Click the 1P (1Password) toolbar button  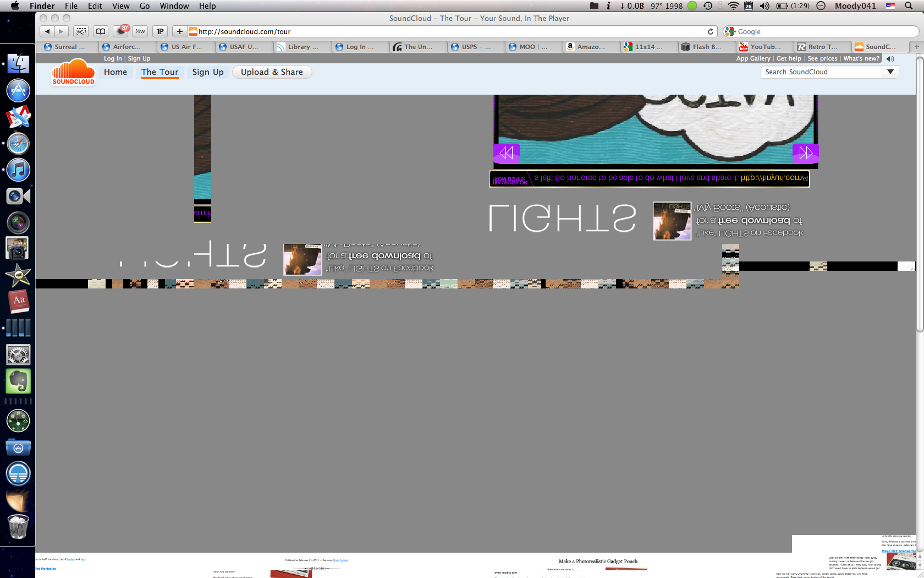(x=160, y=31)
